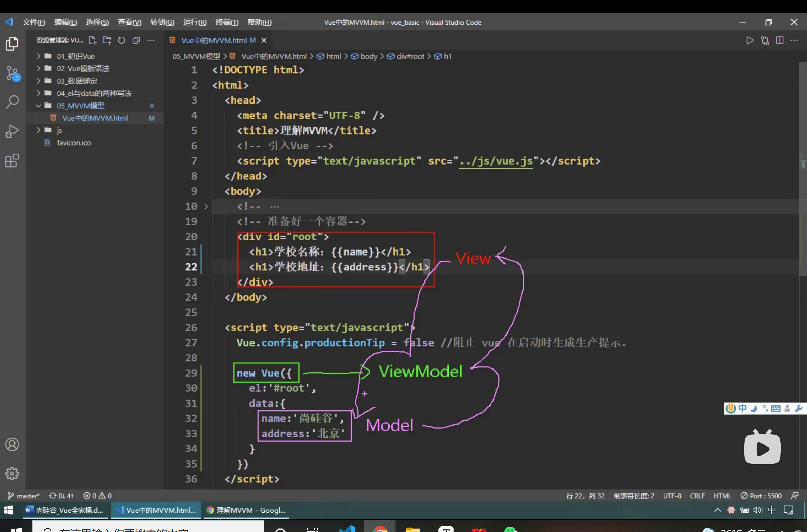Open explorer more actions menu
The height and width of the screenshot is (532, 807).
pos(151,40)
